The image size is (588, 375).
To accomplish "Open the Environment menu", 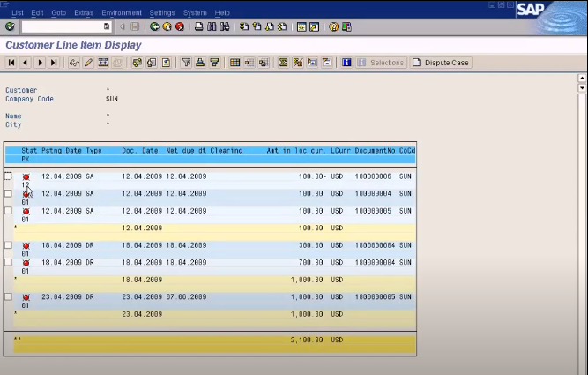I will 122,12.
